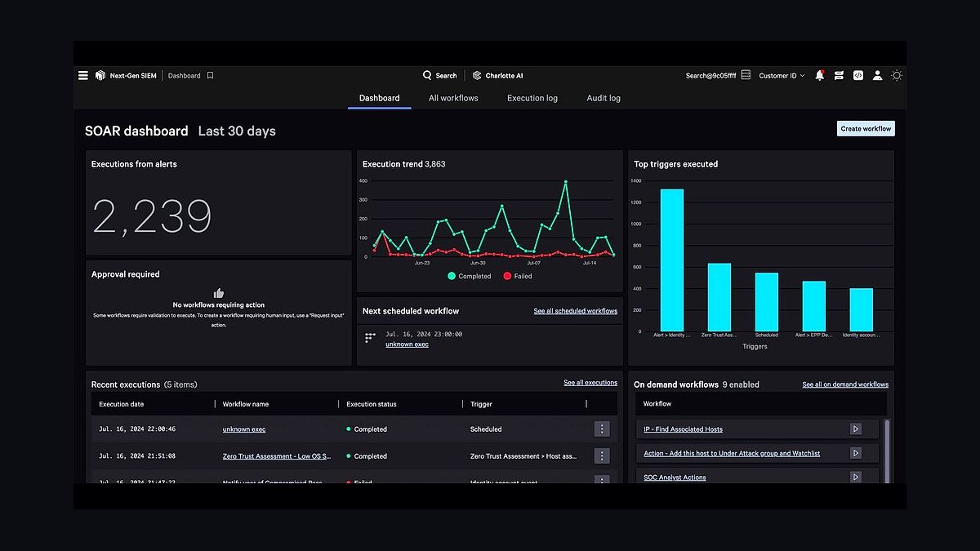
Task: Open the See all executions link
Action: 590,383
